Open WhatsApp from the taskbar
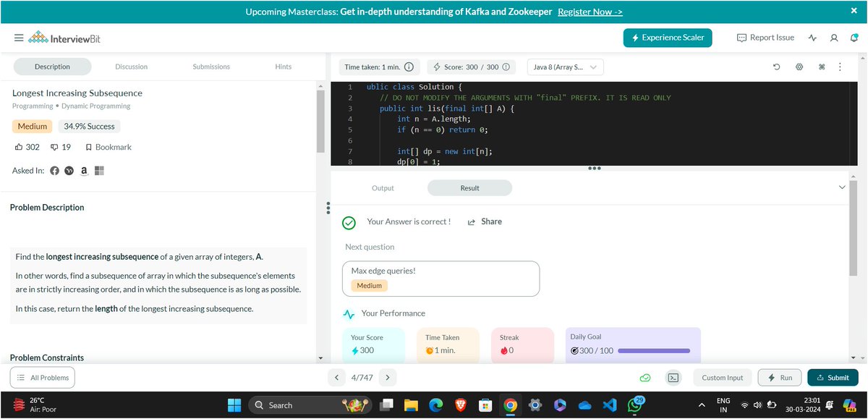 (x=634, y=405)
